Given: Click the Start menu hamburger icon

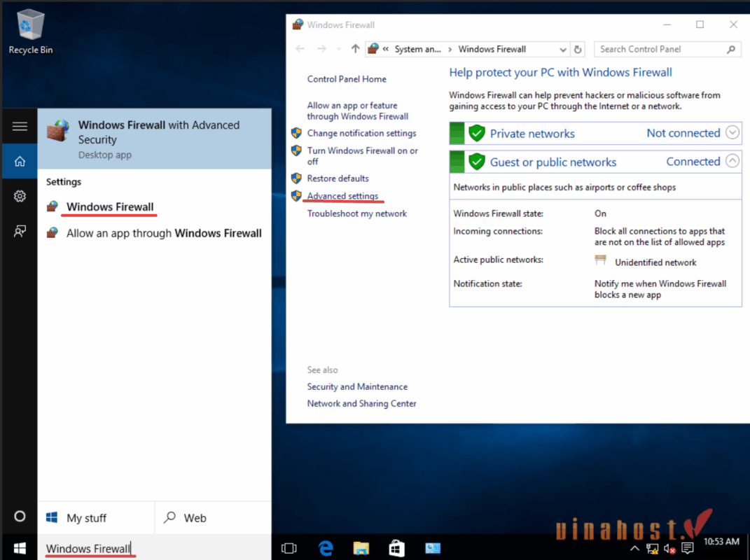Looking at the screenshot, I should click(20, 127).
